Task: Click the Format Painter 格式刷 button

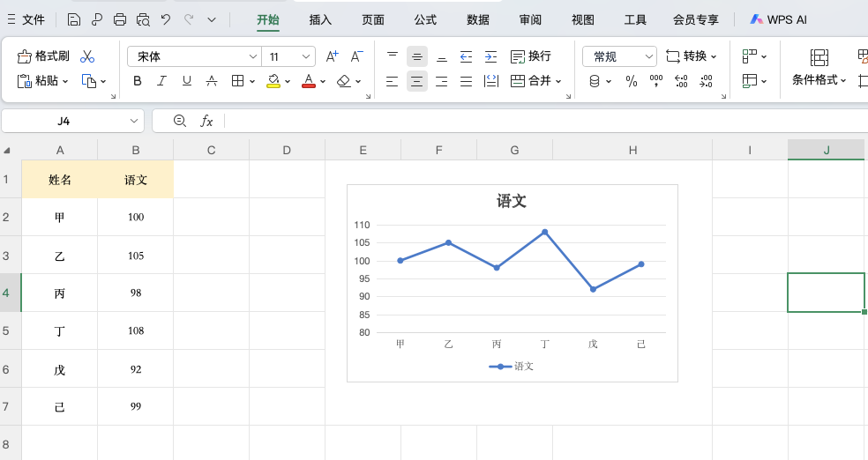Action: [43, 56]
